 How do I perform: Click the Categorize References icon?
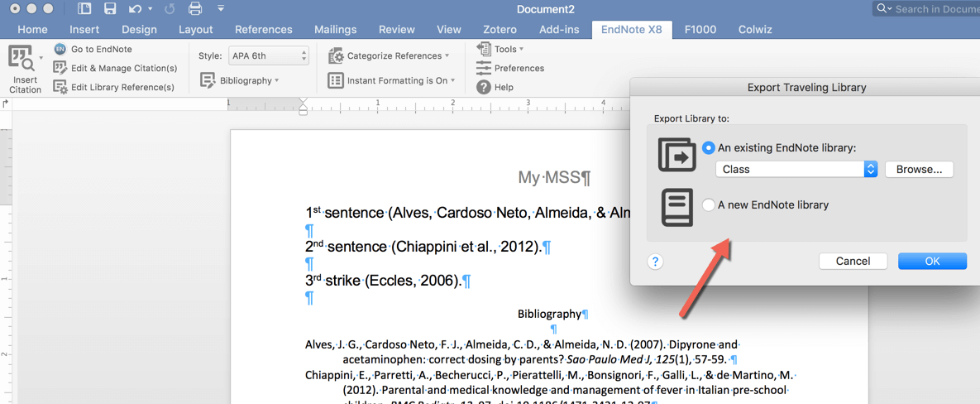(336, 55)
